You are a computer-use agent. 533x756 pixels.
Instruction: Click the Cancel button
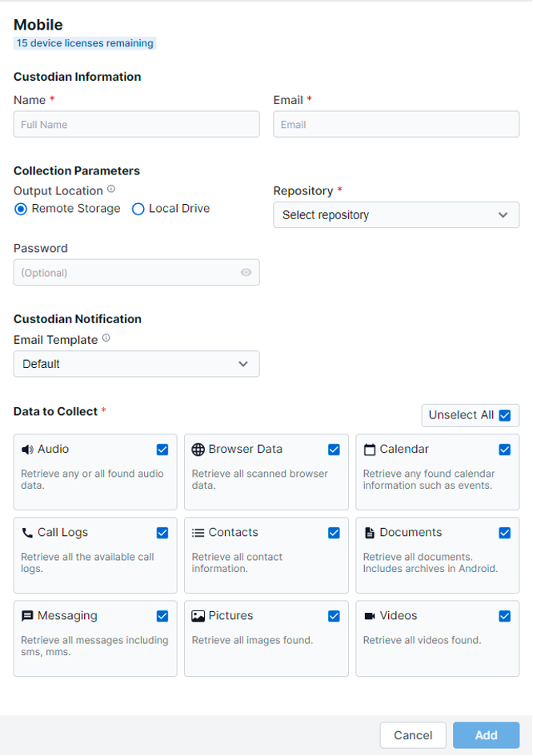tap(413, 735)
